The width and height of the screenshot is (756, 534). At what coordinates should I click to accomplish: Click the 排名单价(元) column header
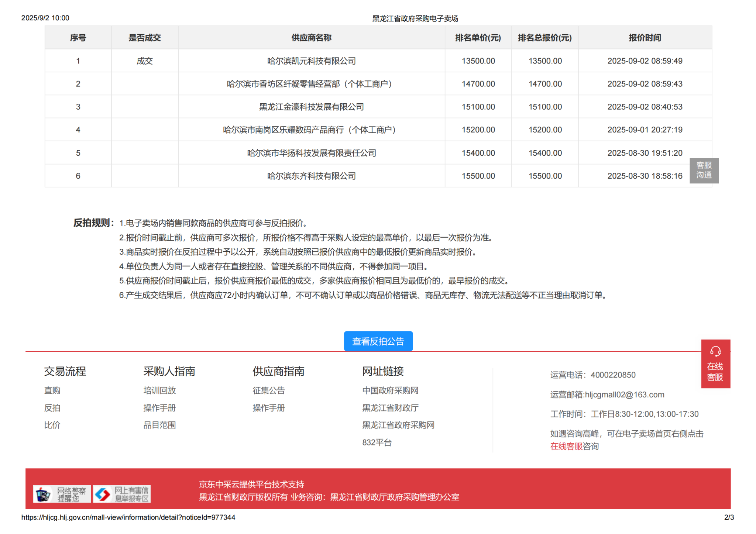(478, 38)
